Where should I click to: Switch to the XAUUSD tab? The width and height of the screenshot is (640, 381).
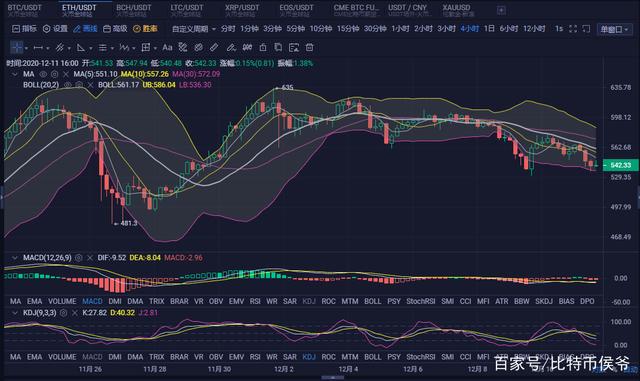458,10
